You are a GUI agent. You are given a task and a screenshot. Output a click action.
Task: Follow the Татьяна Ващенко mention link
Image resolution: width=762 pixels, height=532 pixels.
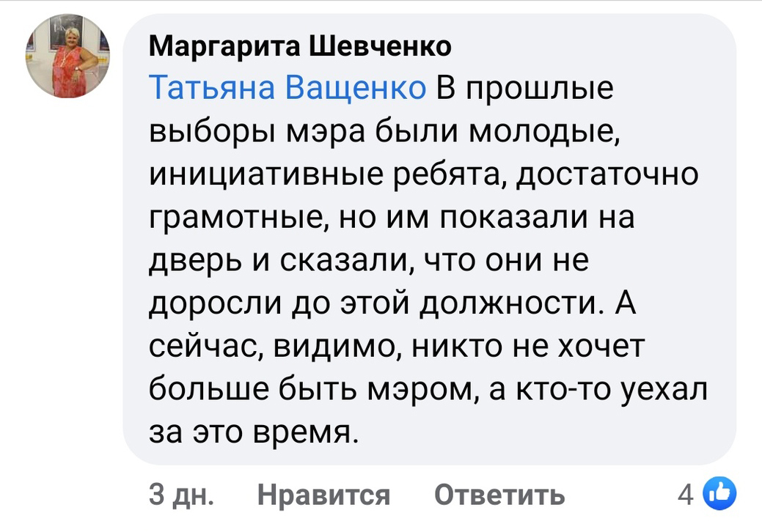(x=288, y=89)
